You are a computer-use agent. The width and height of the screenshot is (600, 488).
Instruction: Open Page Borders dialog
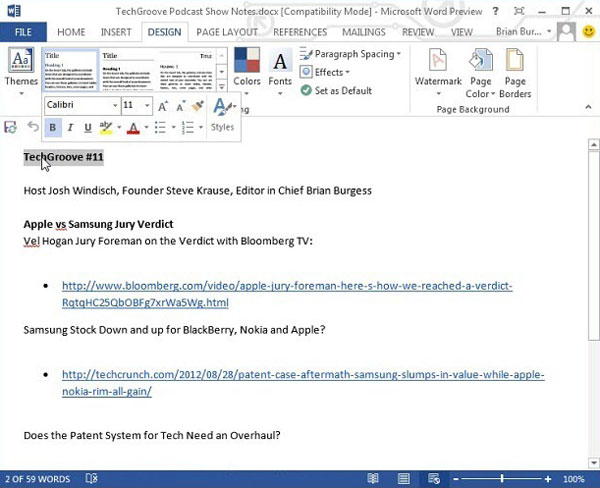(515, 73)
